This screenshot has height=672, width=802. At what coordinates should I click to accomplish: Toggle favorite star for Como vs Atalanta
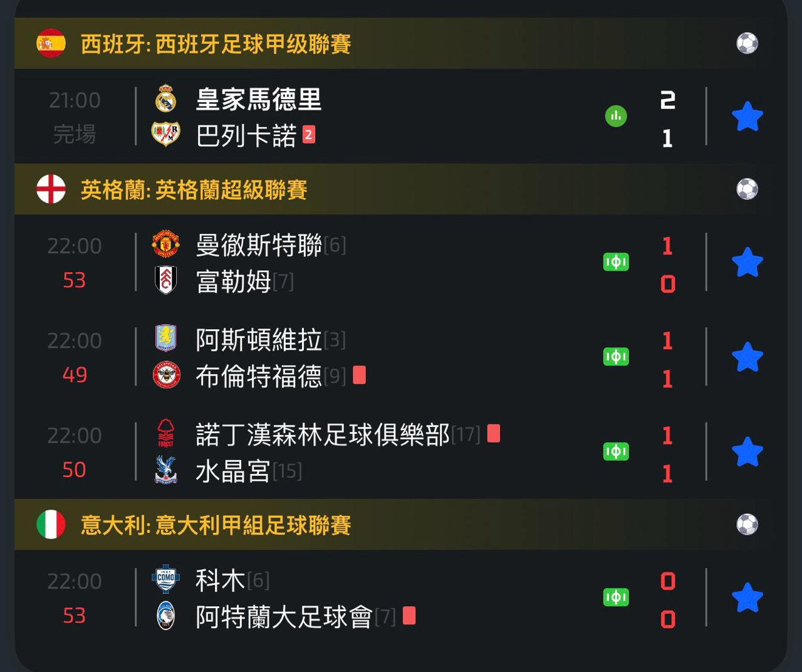[747, 598]
